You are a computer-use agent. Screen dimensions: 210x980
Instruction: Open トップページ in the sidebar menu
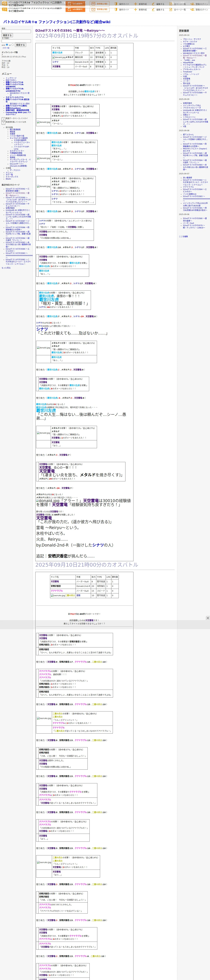click(x=11, y=78)
